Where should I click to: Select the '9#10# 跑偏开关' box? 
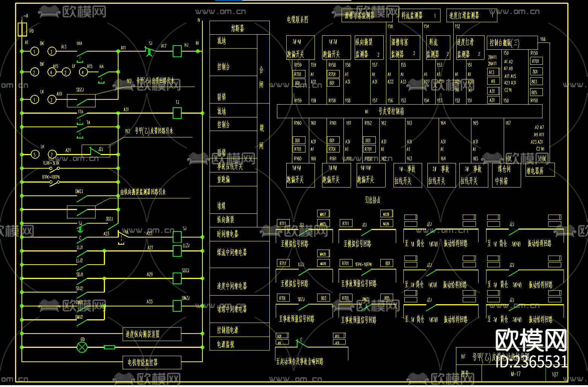click(x=371, y=175)
